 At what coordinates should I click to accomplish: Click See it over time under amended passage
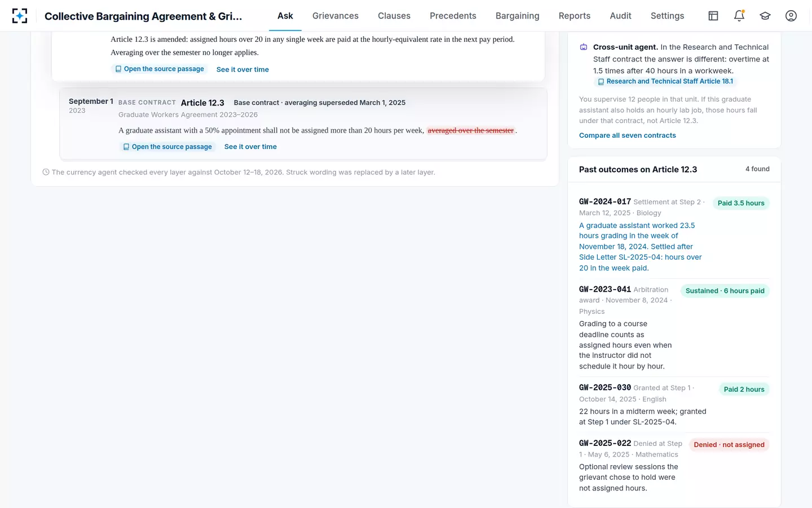click(242, 69)
